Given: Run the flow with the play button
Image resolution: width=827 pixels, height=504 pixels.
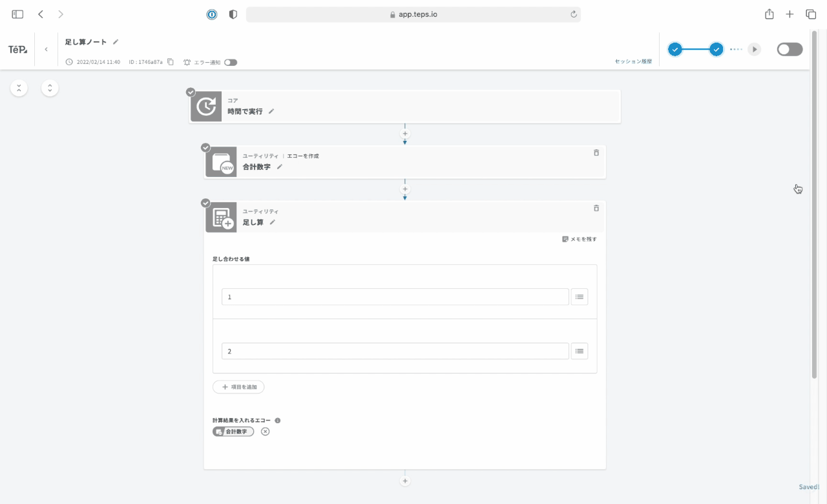Looking at the screenshot, I should pos(754,50).
